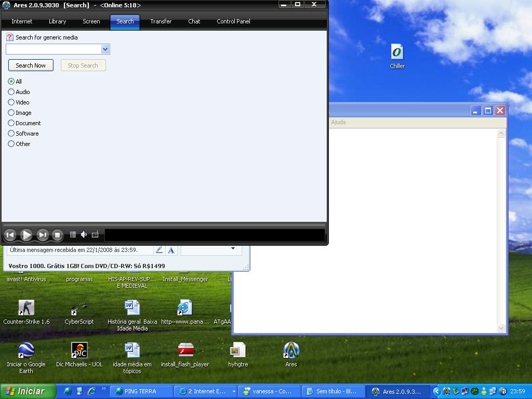
Task: Click the stop button in Ares player
Action: click(57, 235)
